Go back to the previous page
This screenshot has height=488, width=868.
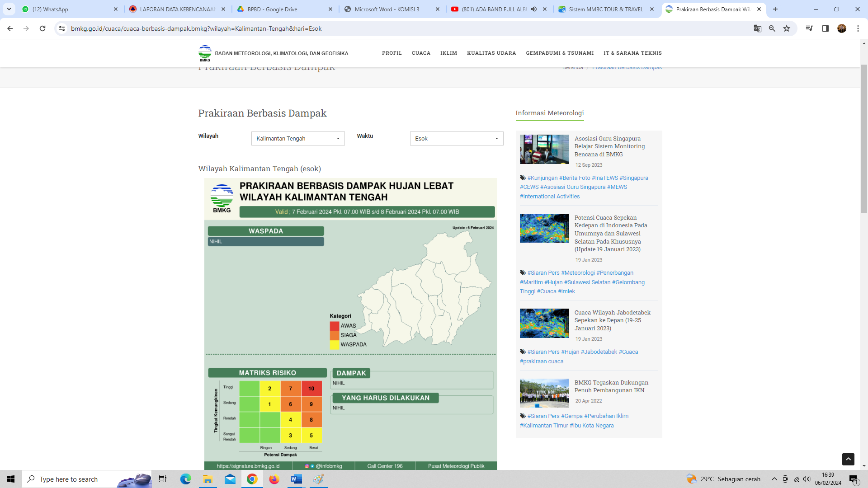pyautogui.click(x=10, y=28)
